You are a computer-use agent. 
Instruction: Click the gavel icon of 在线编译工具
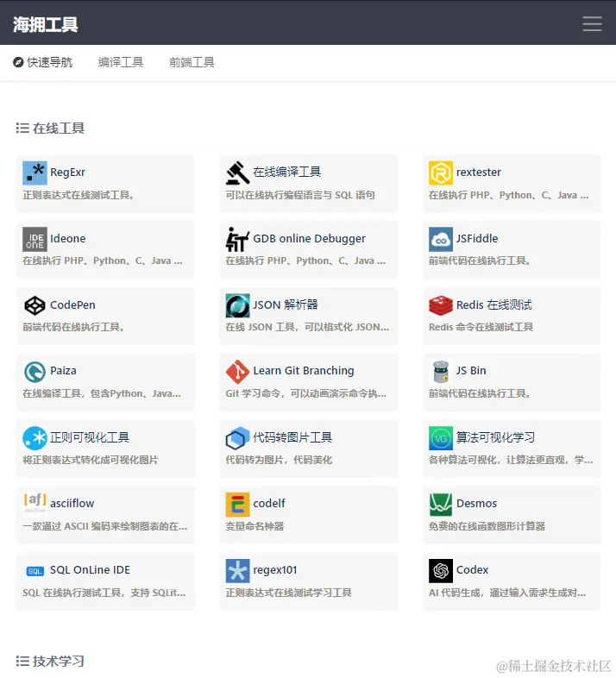pyautogui.click(x=237, y=173)
